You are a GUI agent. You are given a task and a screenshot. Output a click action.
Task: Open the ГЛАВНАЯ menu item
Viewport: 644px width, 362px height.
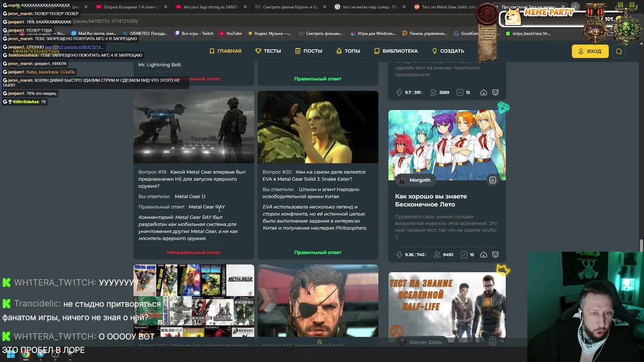coord(225,51)
